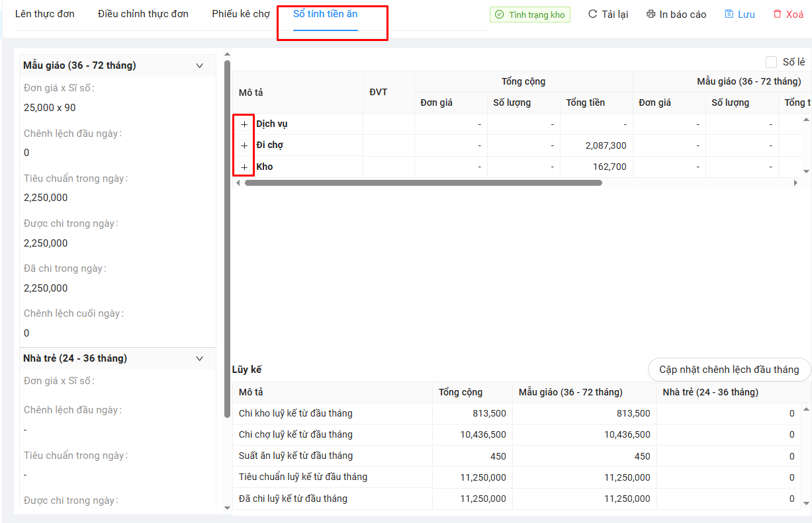Click Cập nhật chênh lệch đầu tháng button
Viewport: 812px width, 523px height.
pyautogui.click(x=729, y=370)
